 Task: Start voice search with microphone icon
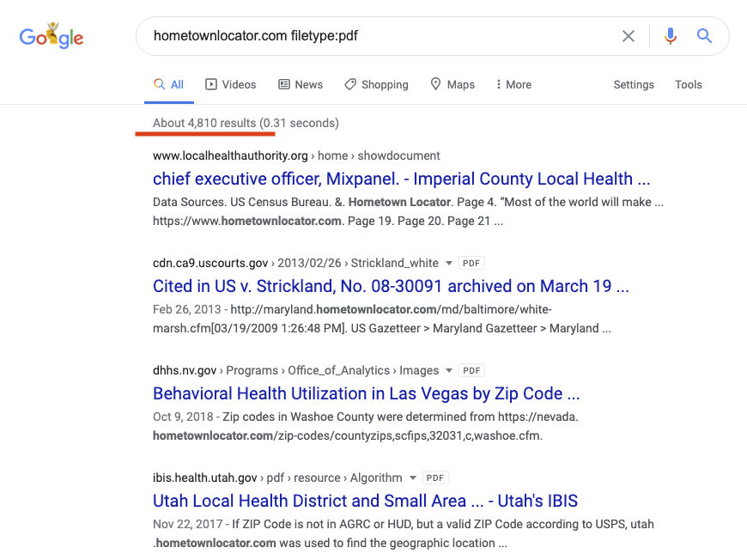pyautogui.click(x=671, y=36)
